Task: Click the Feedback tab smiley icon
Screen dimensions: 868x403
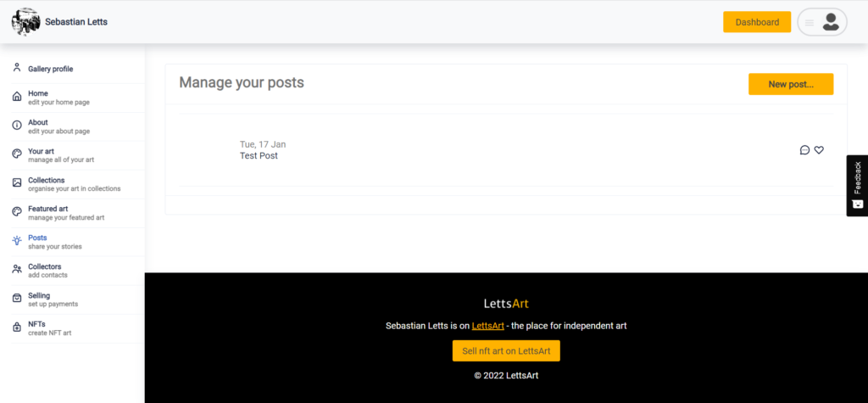Action: (x=858, y=204)
